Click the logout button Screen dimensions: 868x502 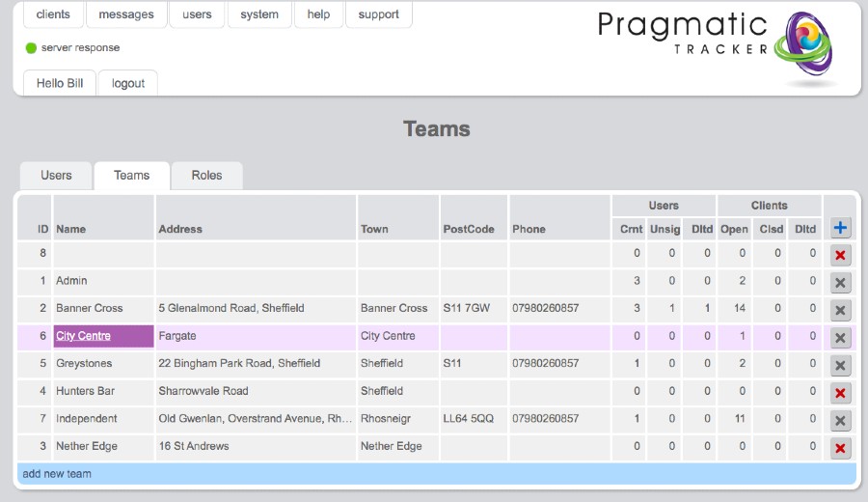(x=128, y=83)
